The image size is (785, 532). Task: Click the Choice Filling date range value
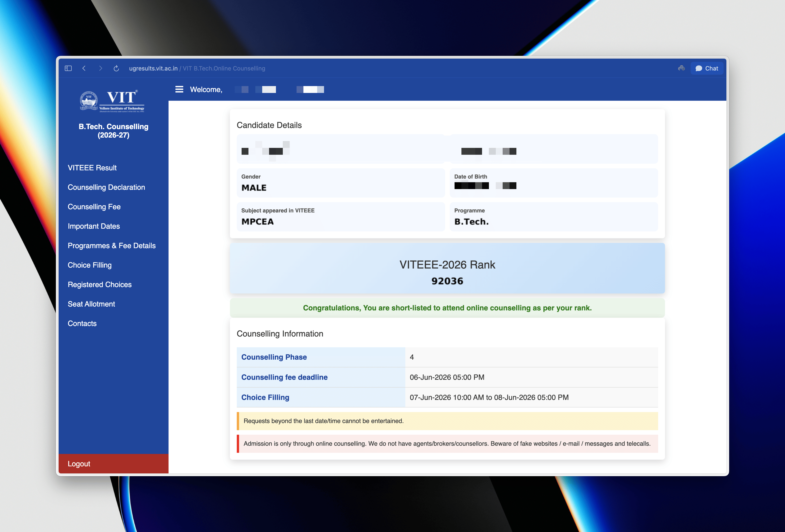click(489, 397)
